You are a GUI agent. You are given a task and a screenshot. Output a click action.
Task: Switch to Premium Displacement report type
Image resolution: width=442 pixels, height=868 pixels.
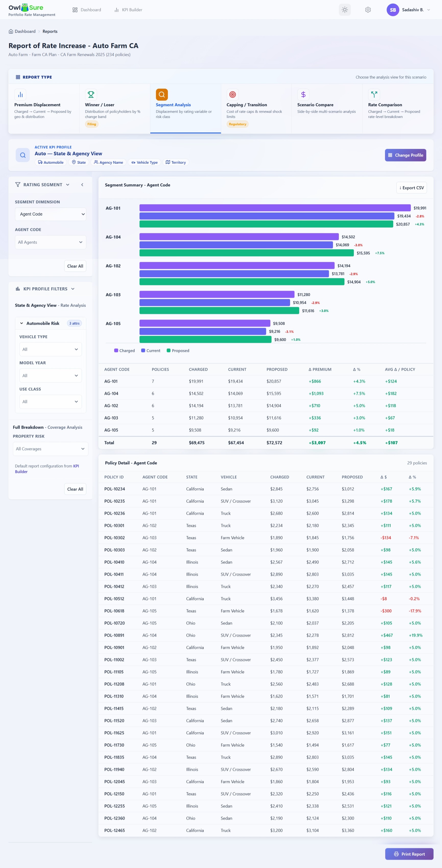pyautogui.click(x=44, y=109)
